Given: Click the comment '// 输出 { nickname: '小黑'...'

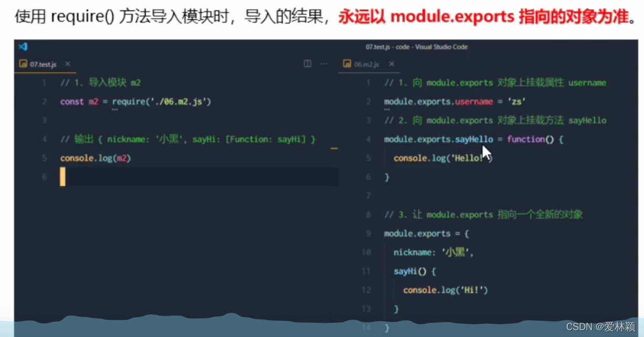Looking at the screenshot, I should [188, 140].
